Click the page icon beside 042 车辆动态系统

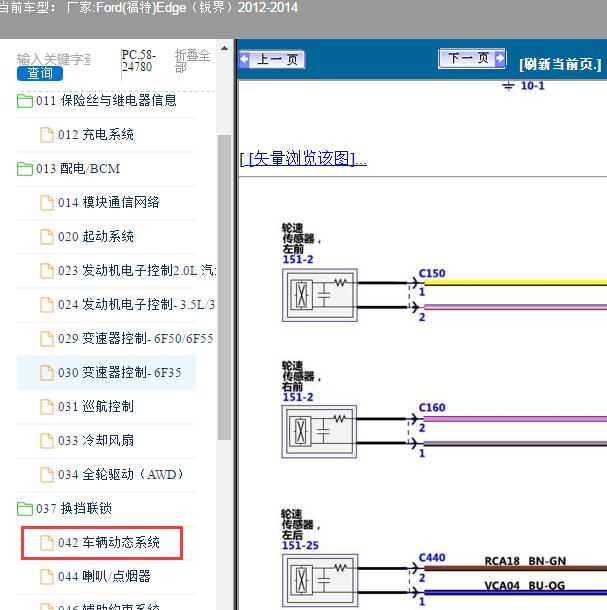pyautogui.click(x=47, y=543)
